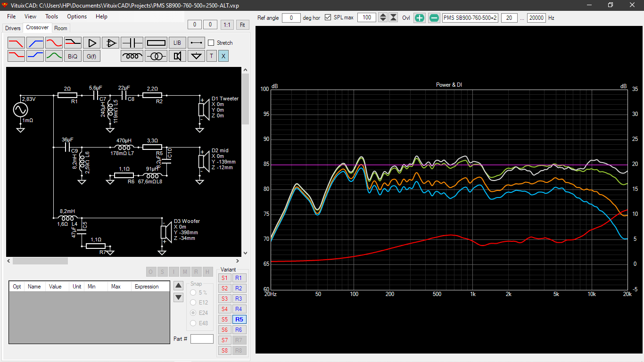Activate response variant R2

(x=239, y=288)
